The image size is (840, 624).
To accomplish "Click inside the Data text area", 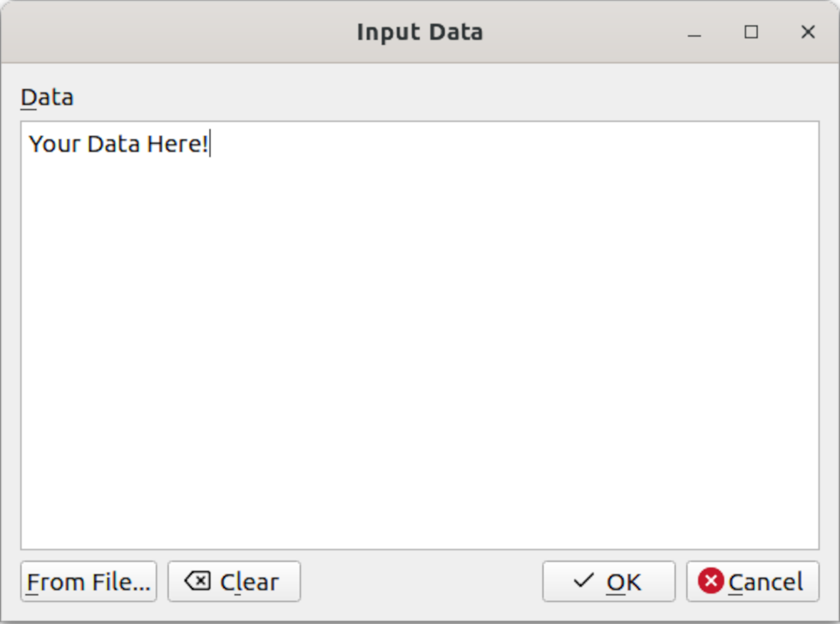I will (418, 335).
